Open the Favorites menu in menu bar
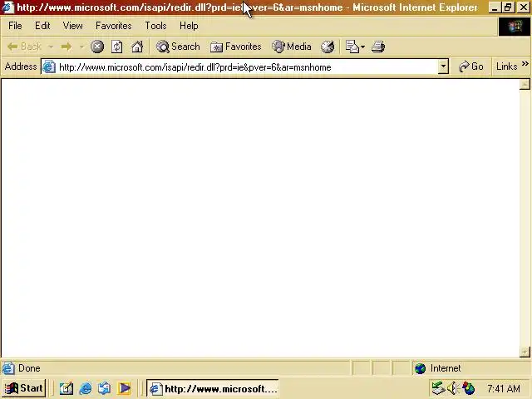 coord(113,26)
